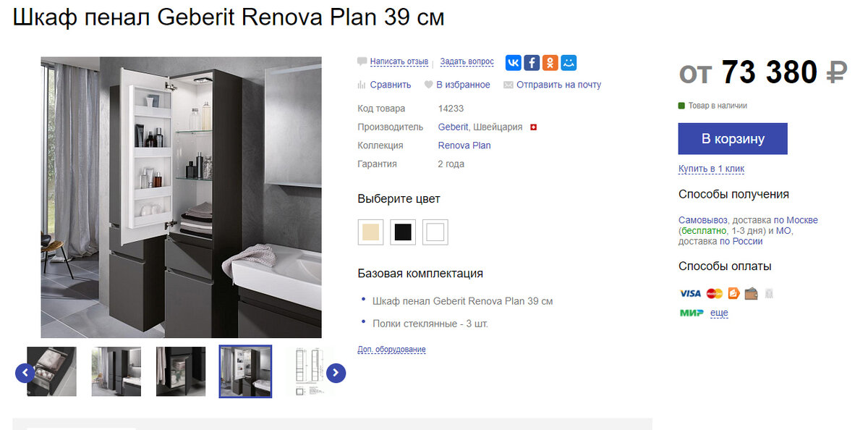Screen dimensions: 868x430
Task: Click the envelope icon to email product
Action: pyautogui.click(x=508, y=85)
